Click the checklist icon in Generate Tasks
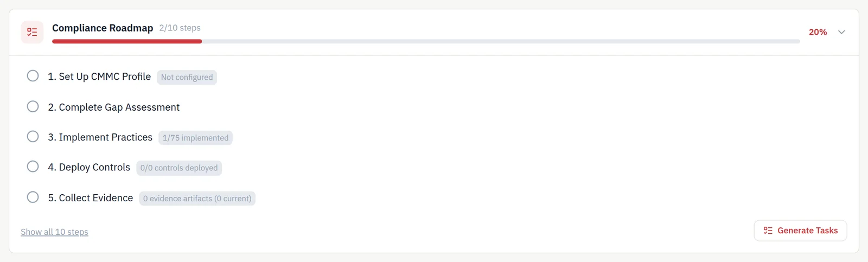The width and height of the screenshot is (868, 262). 768,231
